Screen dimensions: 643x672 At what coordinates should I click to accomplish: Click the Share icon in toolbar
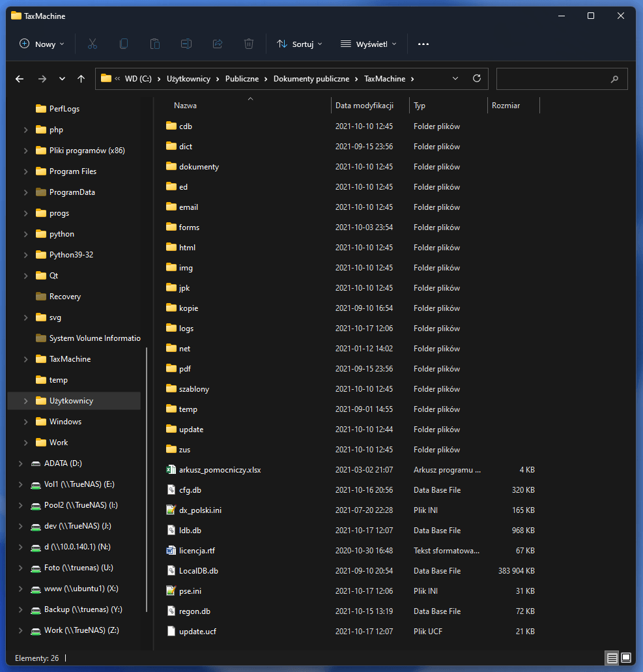pyautogui.click(x=218, y=44)
